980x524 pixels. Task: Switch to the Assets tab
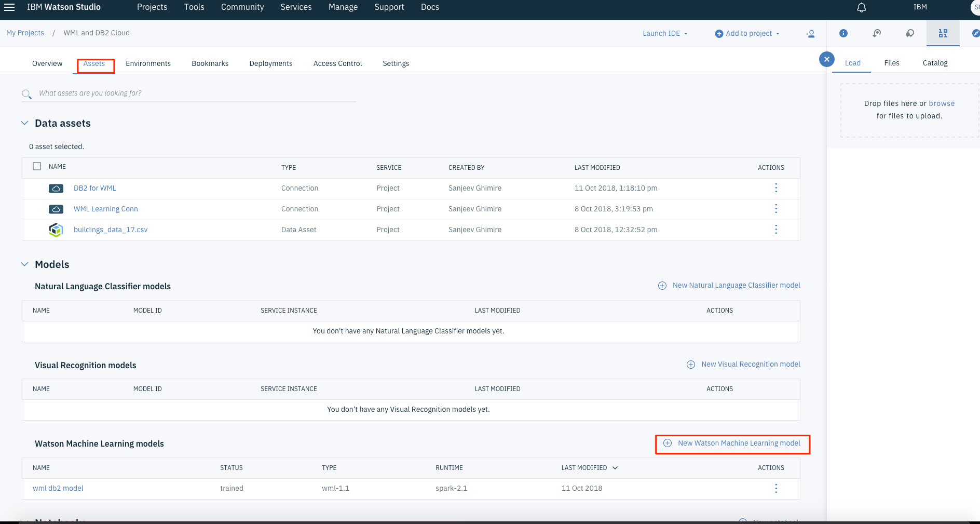94,63
